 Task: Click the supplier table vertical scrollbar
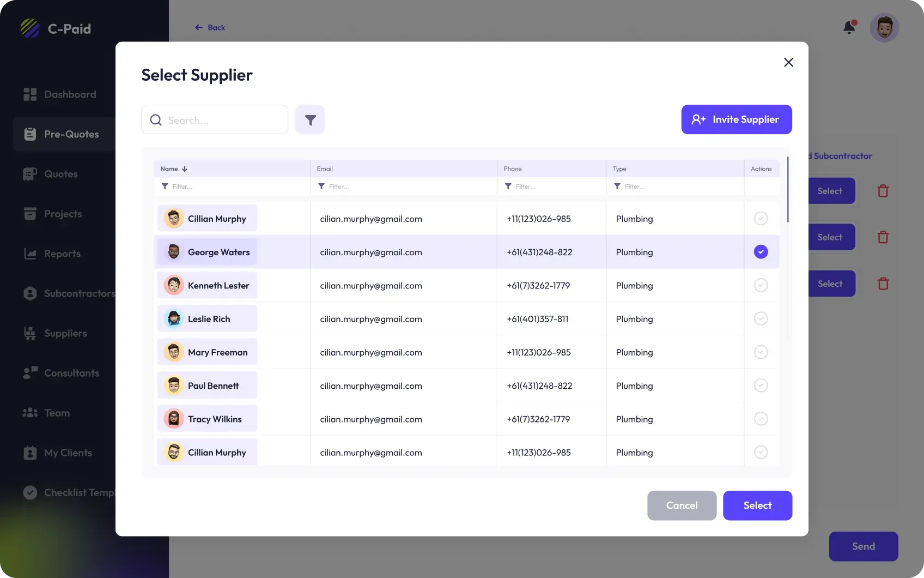[x=788, y=191]
